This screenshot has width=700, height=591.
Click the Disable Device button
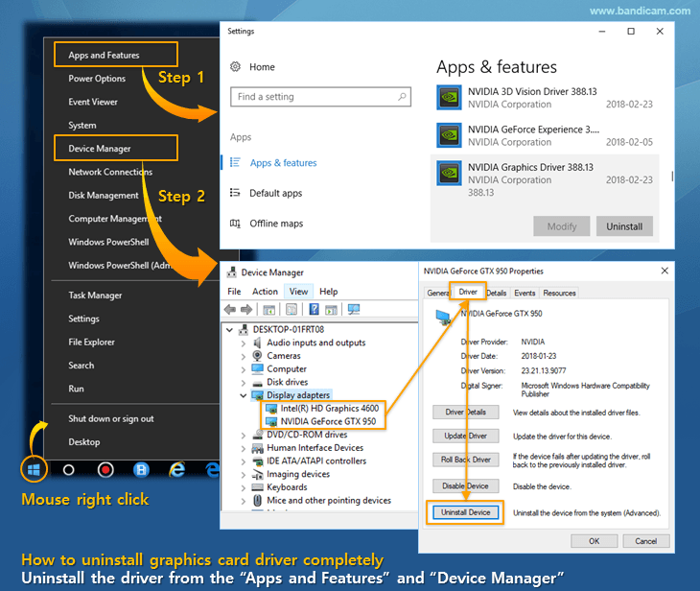(x=466, y=485)
